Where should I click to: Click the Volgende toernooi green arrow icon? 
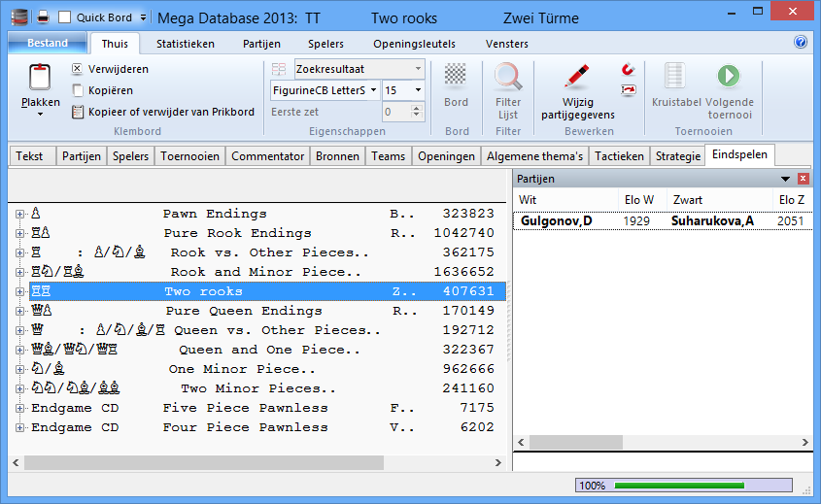[729, 76]
